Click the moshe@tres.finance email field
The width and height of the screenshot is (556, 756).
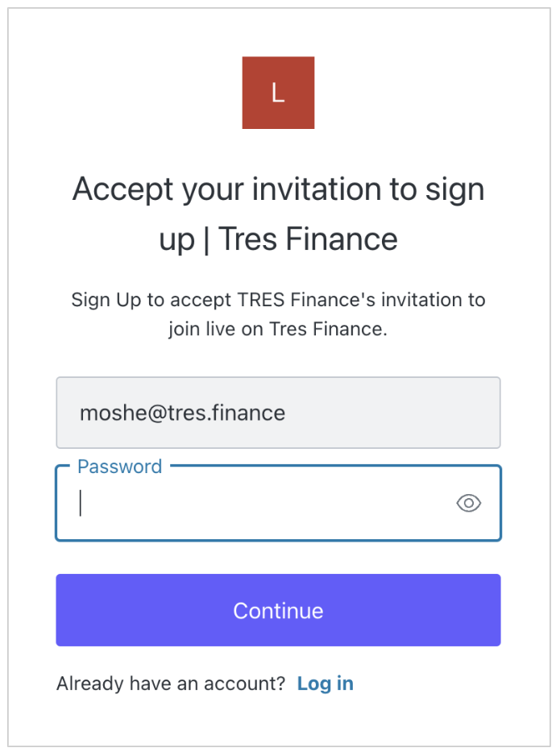coord(278,413)
